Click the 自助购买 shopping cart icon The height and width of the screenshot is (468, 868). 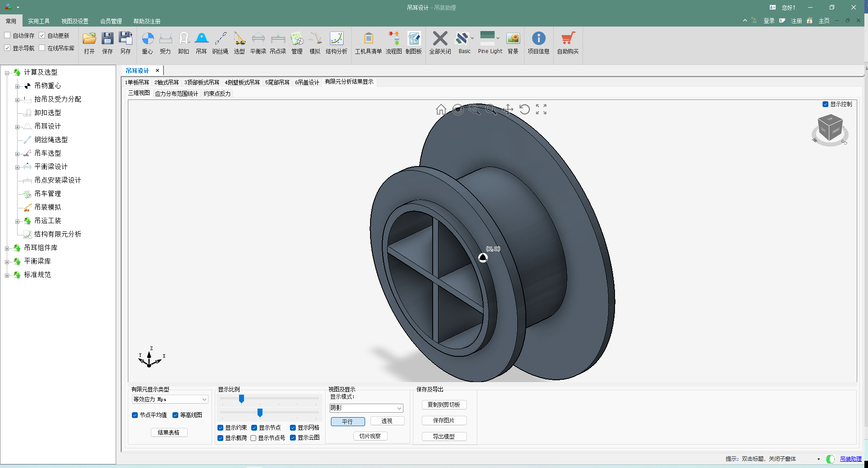[x=568, y=43]
